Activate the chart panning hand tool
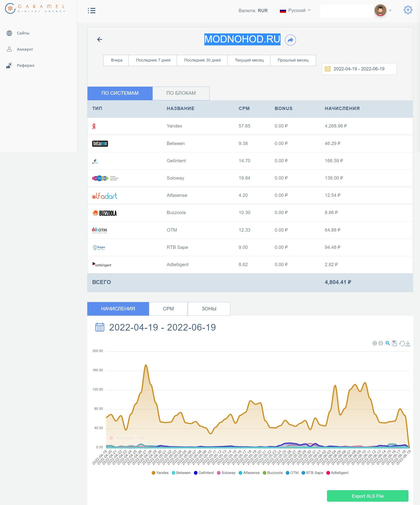 (394, 343)
